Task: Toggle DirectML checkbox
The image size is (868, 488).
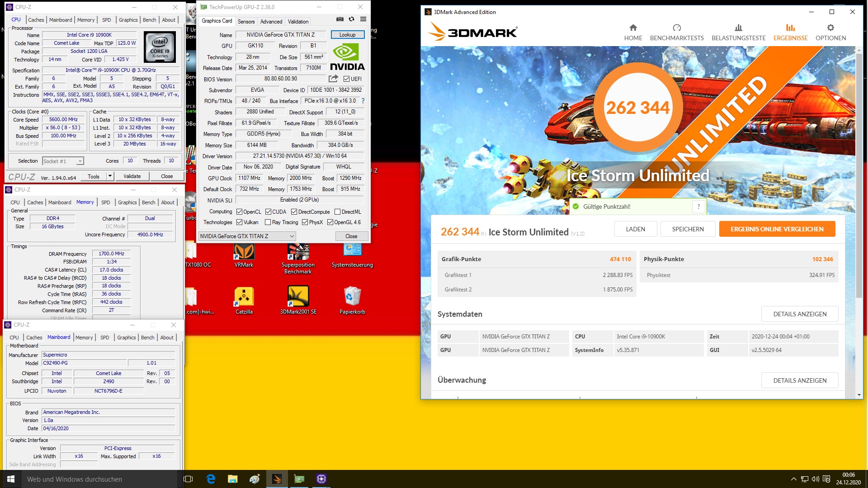Action: [x=337, y=212]
